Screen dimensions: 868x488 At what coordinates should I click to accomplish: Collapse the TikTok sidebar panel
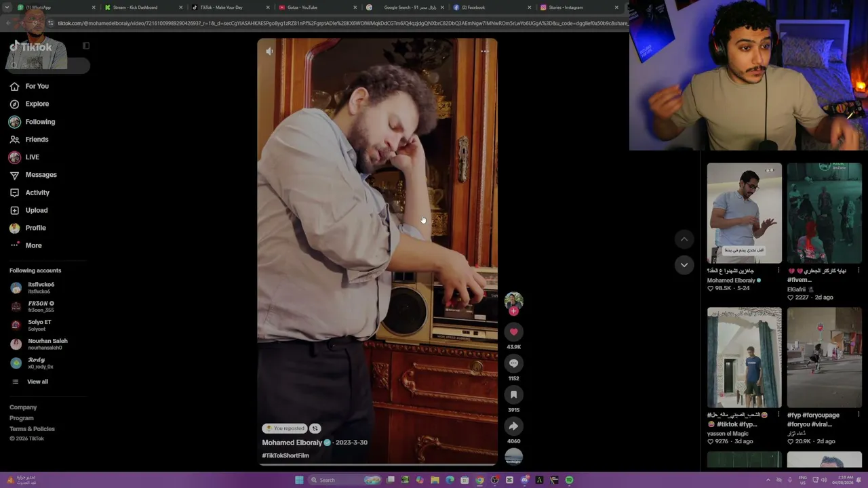85,46
